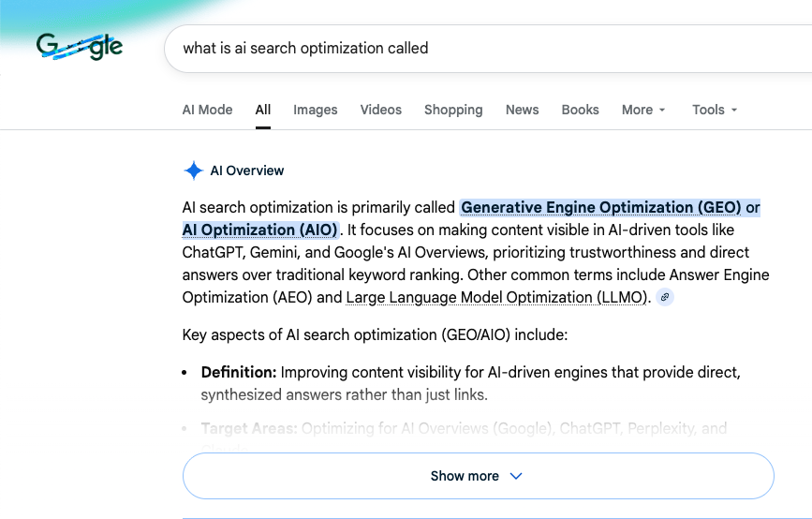
Task: Click inside the search query box
Action: 468,49
